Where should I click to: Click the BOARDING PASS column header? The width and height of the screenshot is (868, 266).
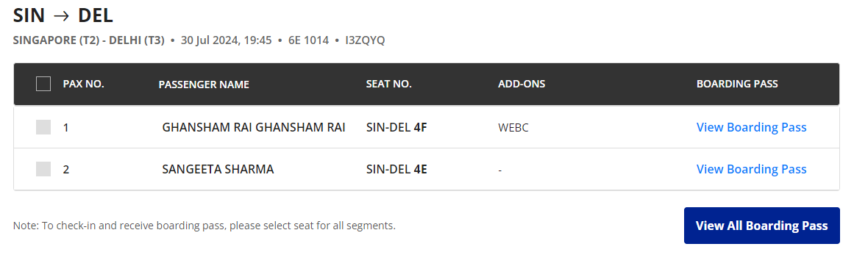[x=737, y=84]
